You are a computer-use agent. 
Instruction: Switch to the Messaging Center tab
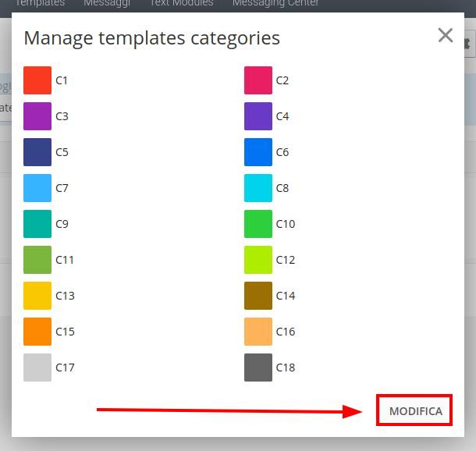(275, 3)
